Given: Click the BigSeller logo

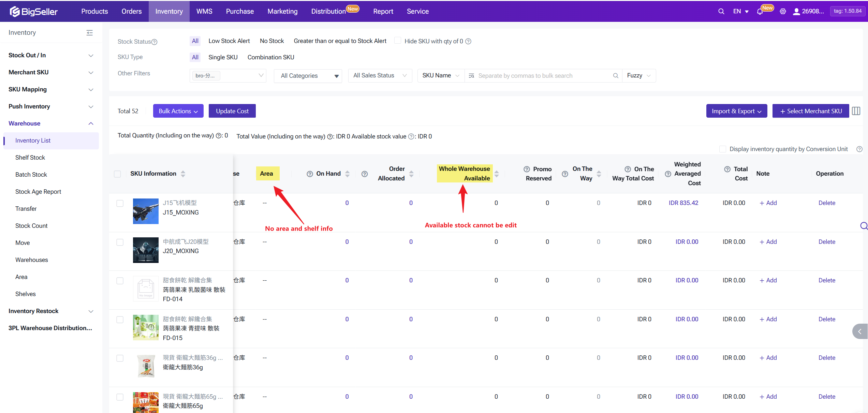Looking at the screenshot, I should 33,11.
